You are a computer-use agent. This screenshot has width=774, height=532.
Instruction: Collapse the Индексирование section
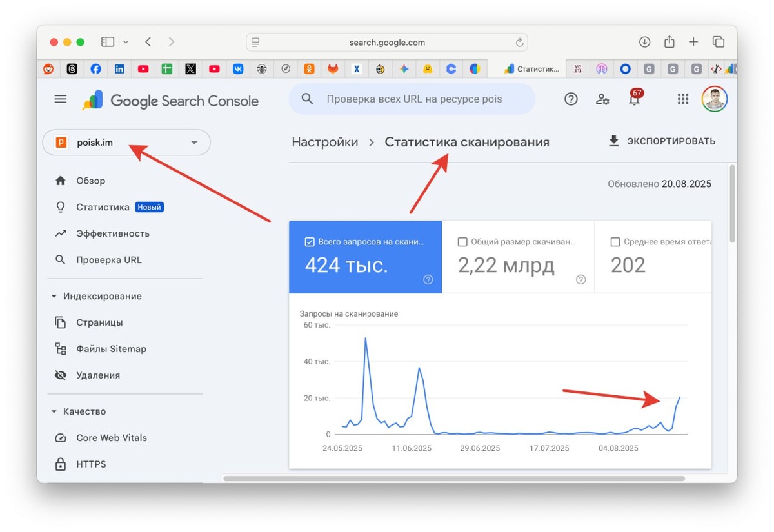pos(54,296)
